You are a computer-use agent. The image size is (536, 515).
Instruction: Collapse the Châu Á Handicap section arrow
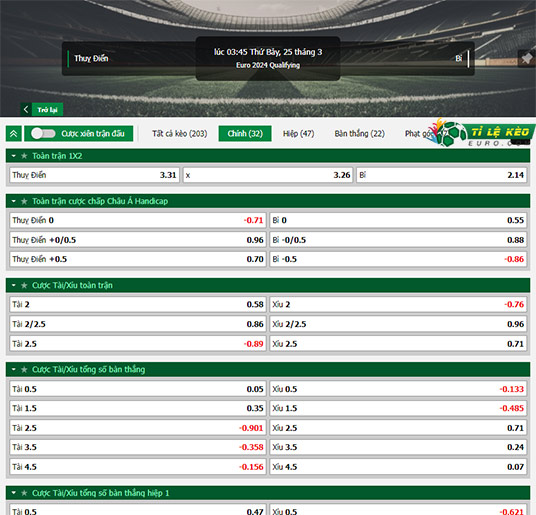(x=14, y=201)
